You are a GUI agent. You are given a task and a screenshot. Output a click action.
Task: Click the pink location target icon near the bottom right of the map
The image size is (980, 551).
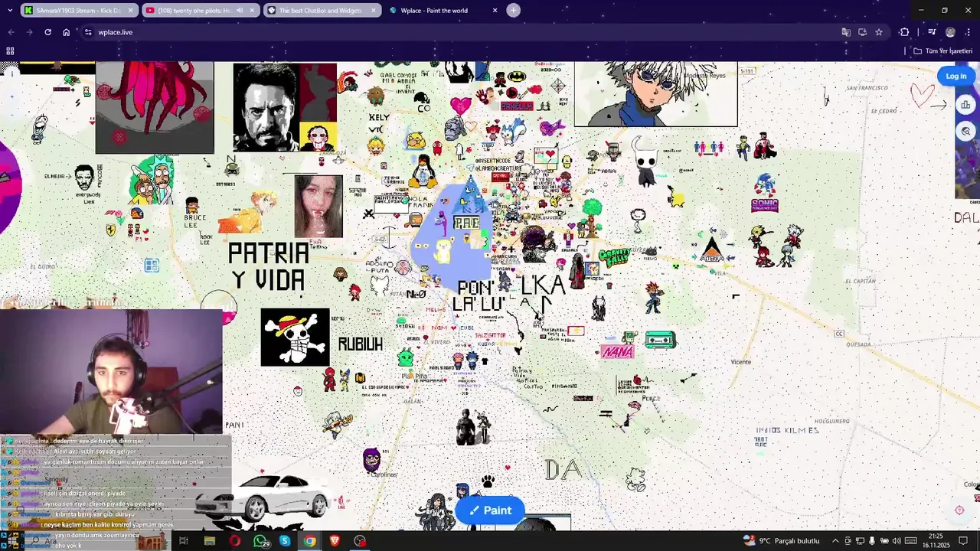coord(959,510)
